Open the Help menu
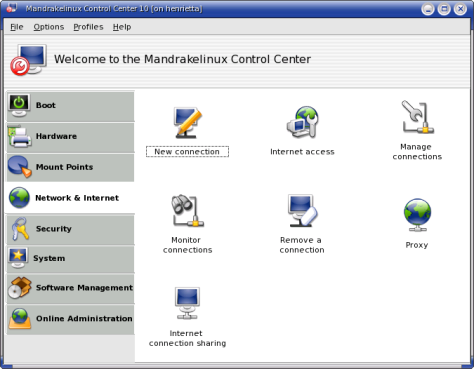Screen dimensions: 474x369 [x=122, y=27]
